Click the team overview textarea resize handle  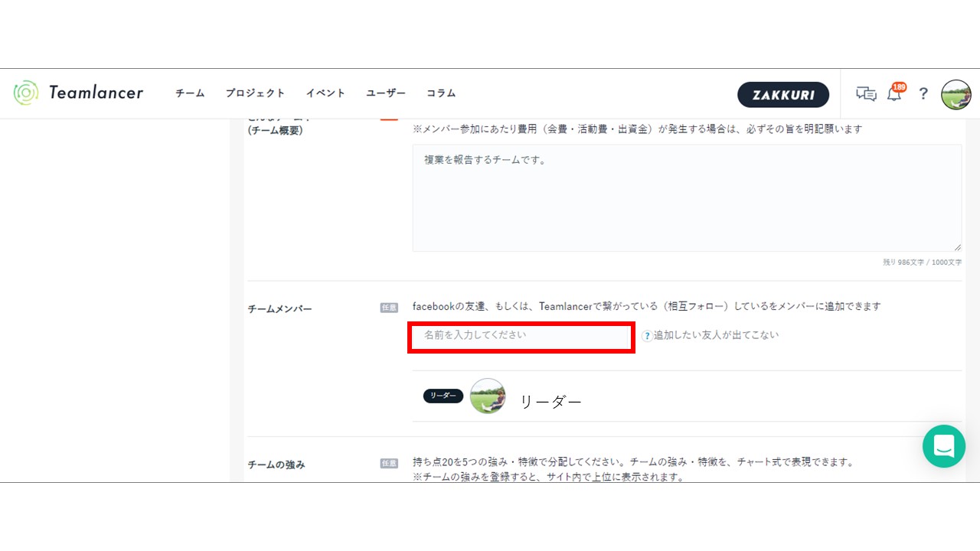tap(957, 247)
